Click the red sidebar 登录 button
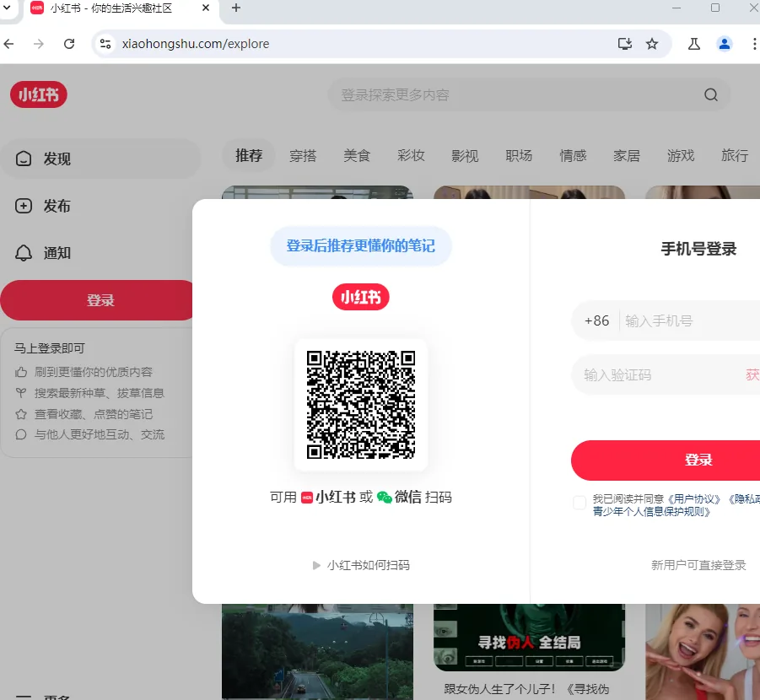 tap(97, 300)
